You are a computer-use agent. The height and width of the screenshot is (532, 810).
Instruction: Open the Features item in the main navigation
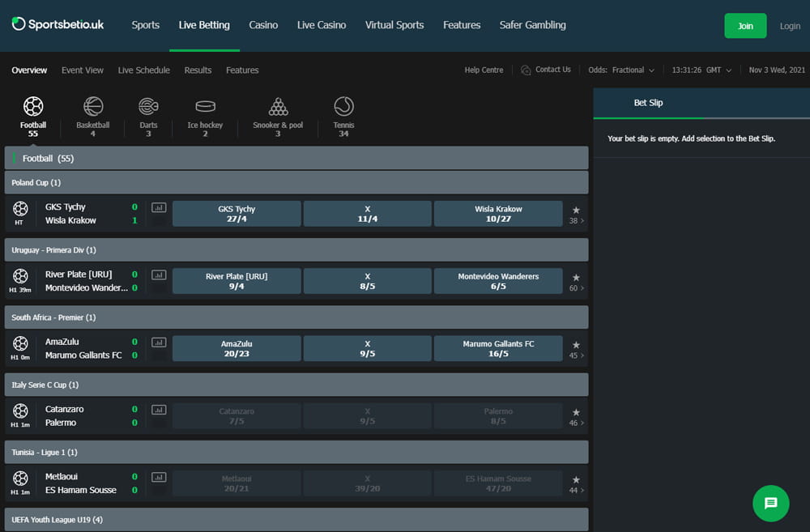click(x=462, y=25)
